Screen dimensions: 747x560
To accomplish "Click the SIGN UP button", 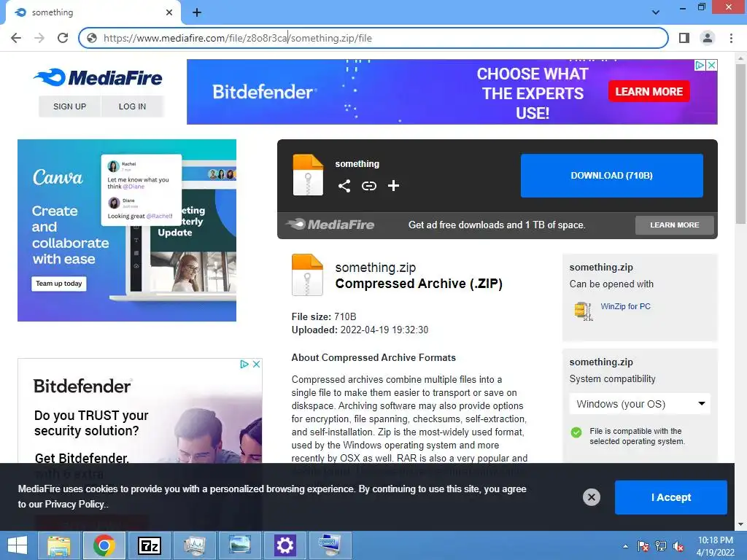I will 69,106.
